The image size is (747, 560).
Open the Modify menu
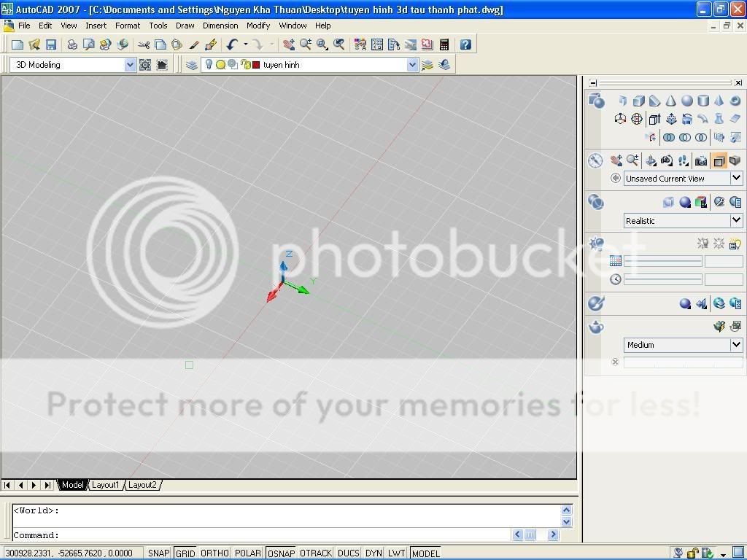click(258, 26)
